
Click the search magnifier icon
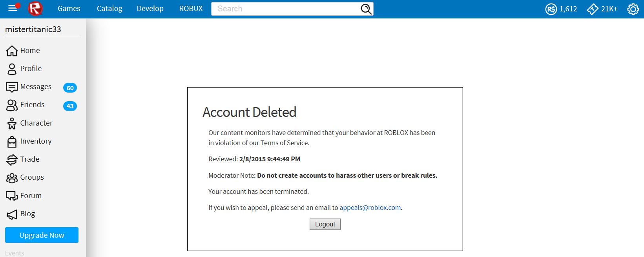366,9
